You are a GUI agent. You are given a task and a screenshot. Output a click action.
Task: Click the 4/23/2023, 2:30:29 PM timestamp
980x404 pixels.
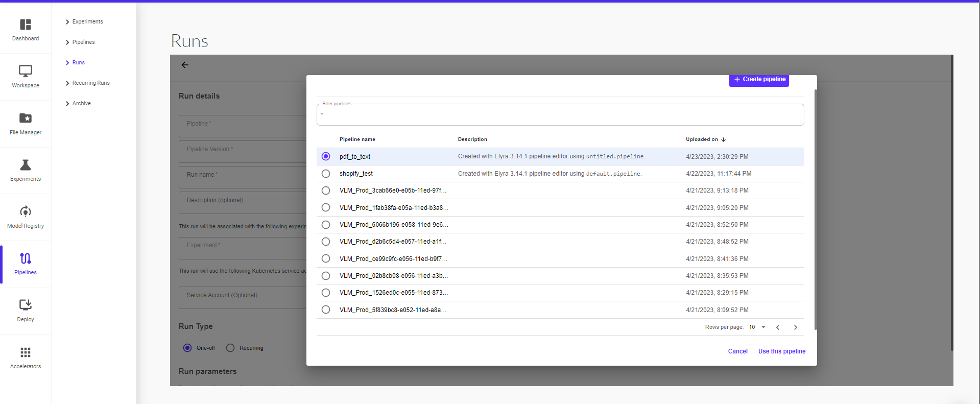click(x=717, y=157)
